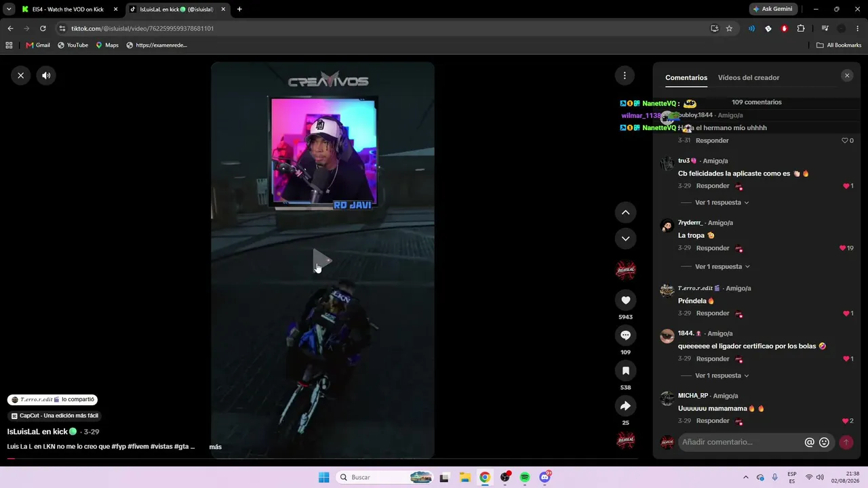Open the IsLuisLaL en kick profile link
Image resolution: width=868 pixels, height=488 pixels.
[x=42, y=432]
